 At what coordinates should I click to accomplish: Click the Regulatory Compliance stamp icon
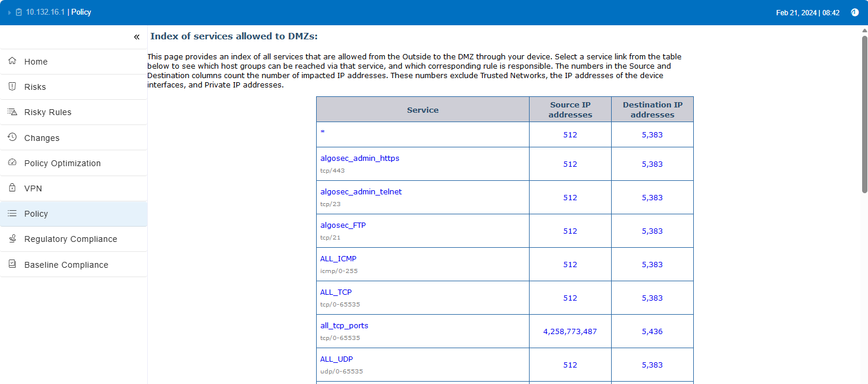pos(12,239)
